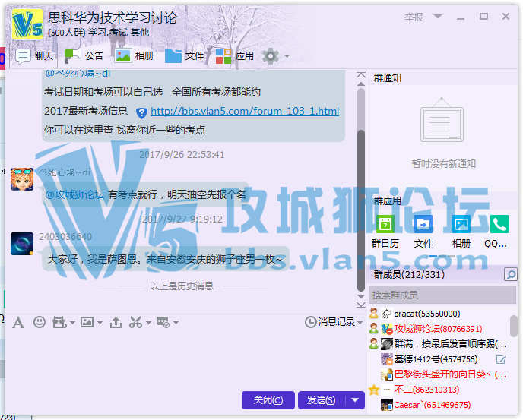523x420 pixels.
Task: Expand the screenshot options dropdown arrow
Action: click(x=149, y=323)
